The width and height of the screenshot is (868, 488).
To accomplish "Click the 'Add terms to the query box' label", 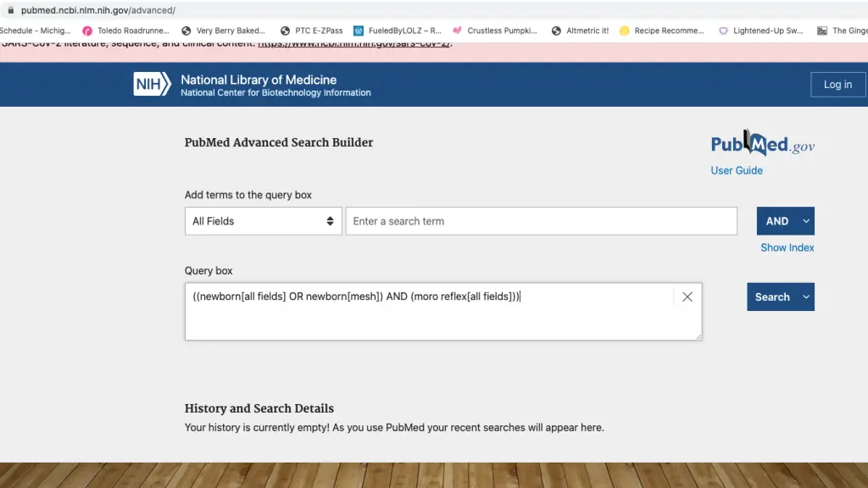I will pyautogui.click(x=248, y=195).
